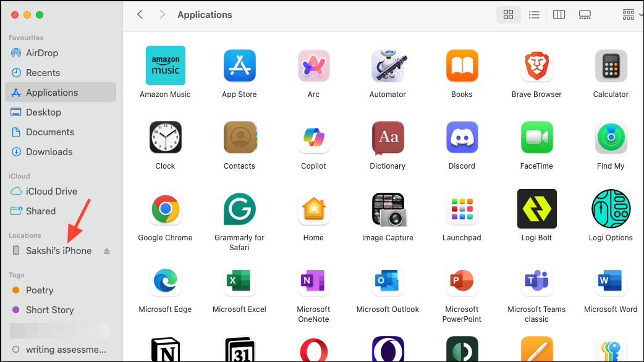This screenshot has width=644, height=362.
Task: Select Microsoft Excel icon
Action: pyautogui.click(x=239, y=280)
